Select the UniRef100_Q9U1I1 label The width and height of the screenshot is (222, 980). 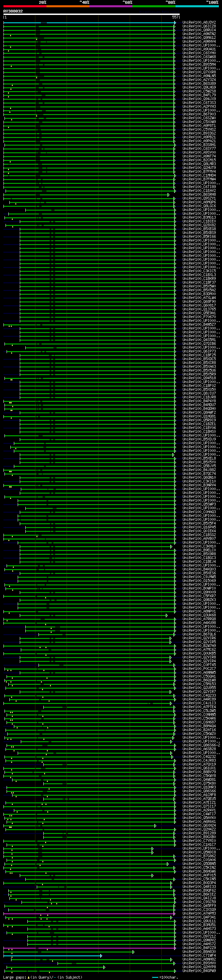point(199,921)
